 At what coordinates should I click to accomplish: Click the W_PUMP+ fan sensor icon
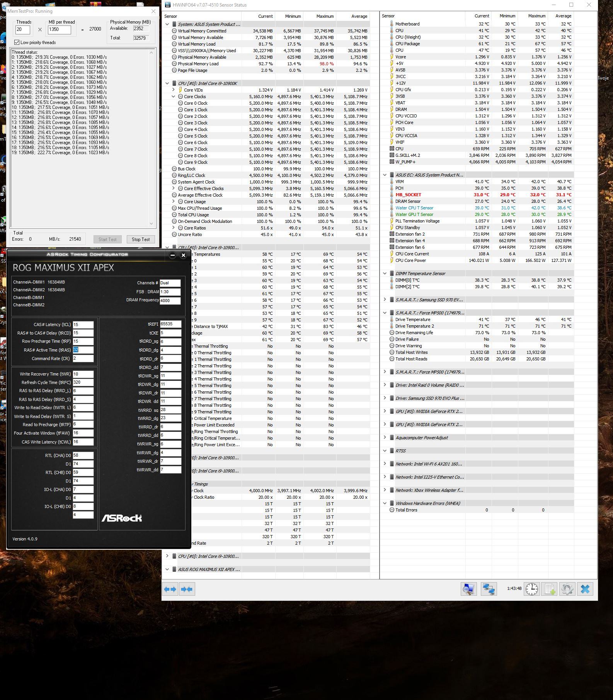point(392,162)
